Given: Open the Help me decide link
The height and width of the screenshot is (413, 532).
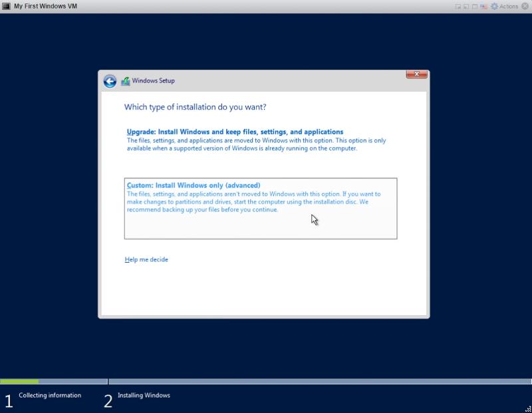Looking at the screenshot, I should point(146,259).
